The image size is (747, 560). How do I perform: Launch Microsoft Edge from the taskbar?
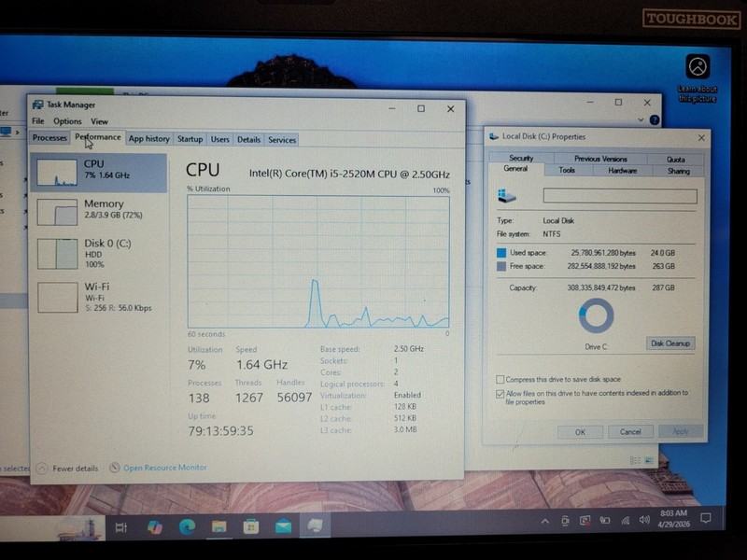click(187, 526)
